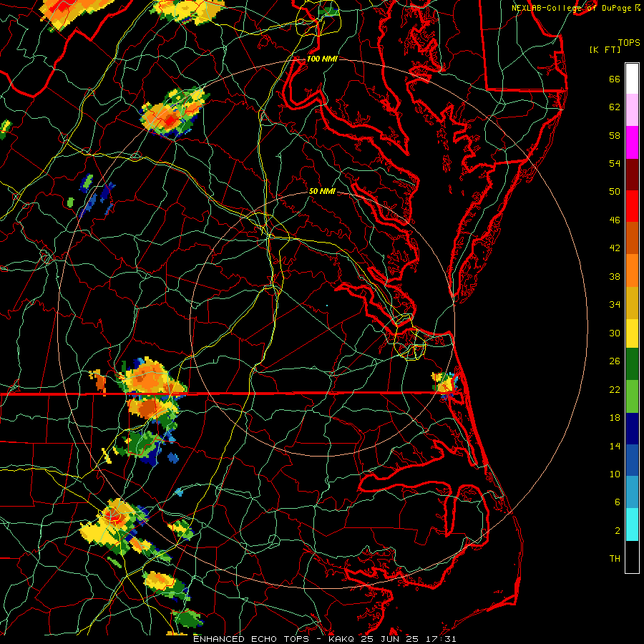Select the dark red (maroon) legend swatch
The image size is (644, 644).
[632, 174]
